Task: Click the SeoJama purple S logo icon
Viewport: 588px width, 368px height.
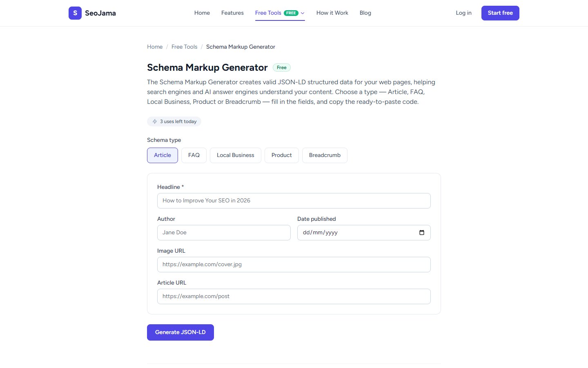Action: (75, 13)
